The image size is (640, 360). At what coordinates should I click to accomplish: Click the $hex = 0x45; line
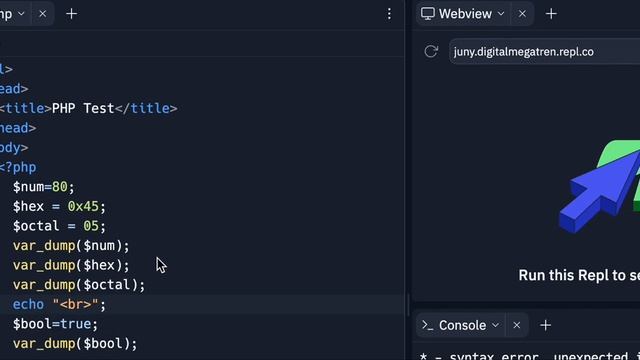pyautogui.click(x=59, y=207)
